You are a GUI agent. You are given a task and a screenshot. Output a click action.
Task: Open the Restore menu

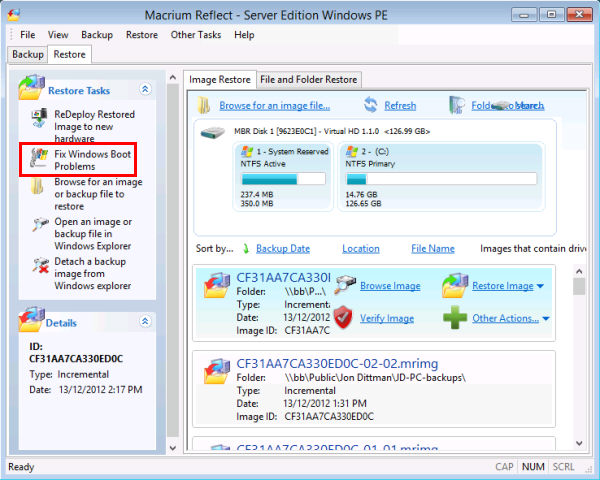coord(142,35)
